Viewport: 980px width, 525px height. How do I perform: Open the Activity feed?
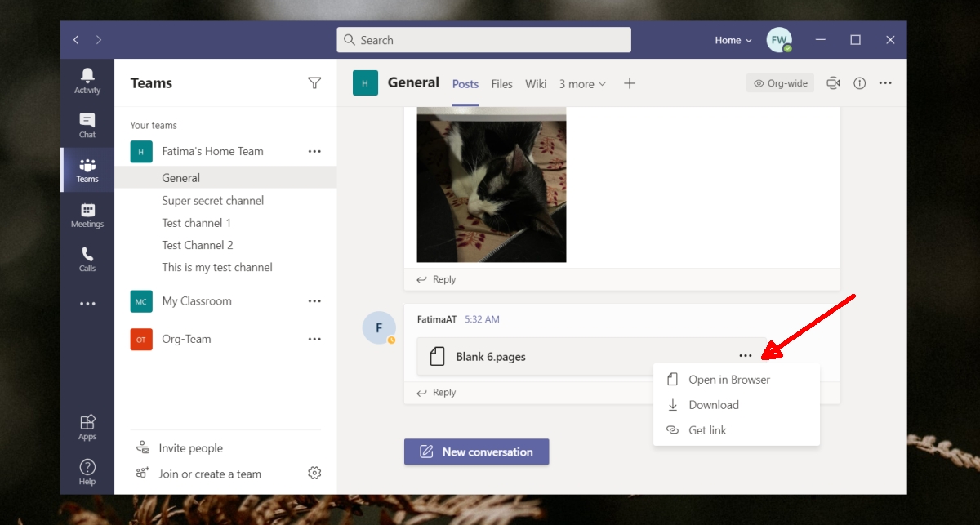[x=87, y=81]
